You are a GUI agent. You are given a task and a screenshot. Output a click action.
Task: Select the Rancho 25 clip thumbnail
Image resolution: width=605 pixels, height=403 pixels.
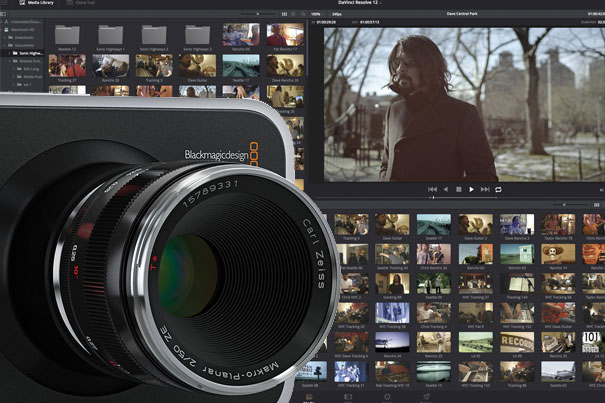434,342
